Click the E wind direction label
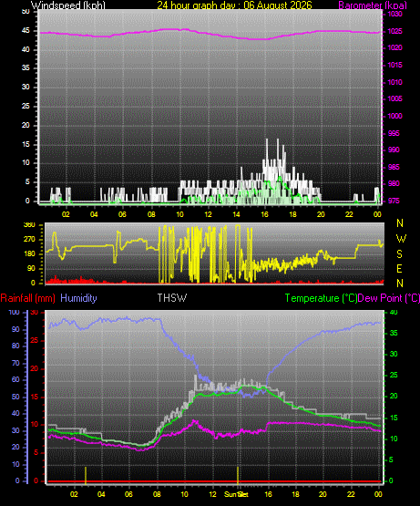 (x=399, y=268)
